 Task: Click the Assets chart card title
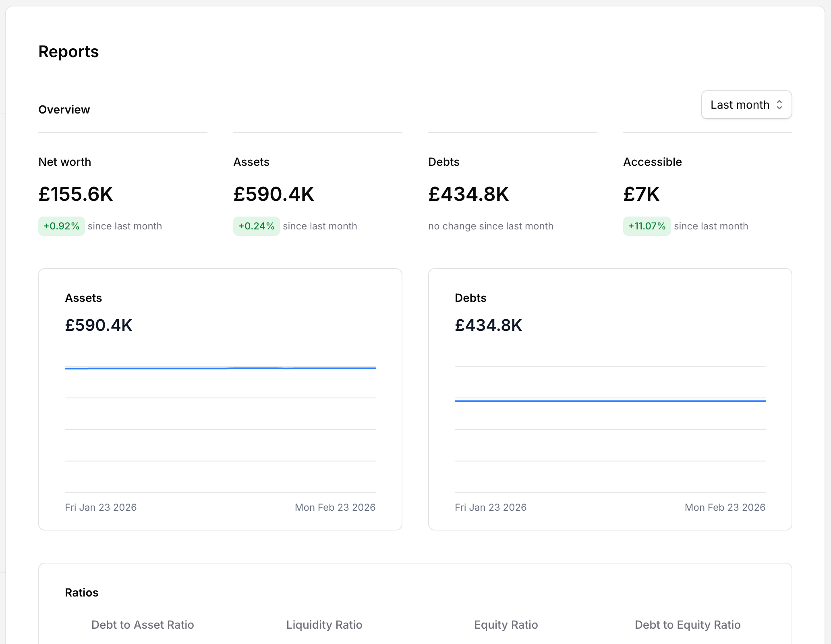click(x=83, y=298)
